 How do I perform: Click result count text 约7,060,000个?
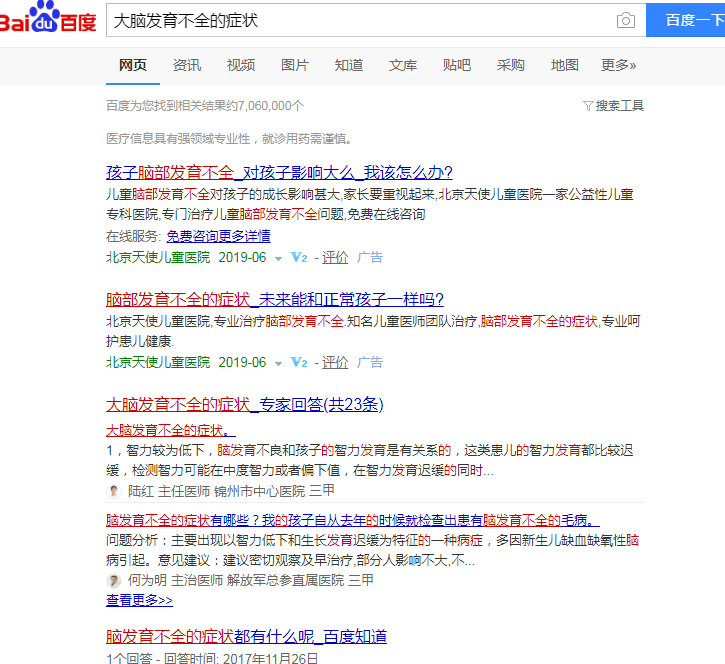(x=264, y=106)
